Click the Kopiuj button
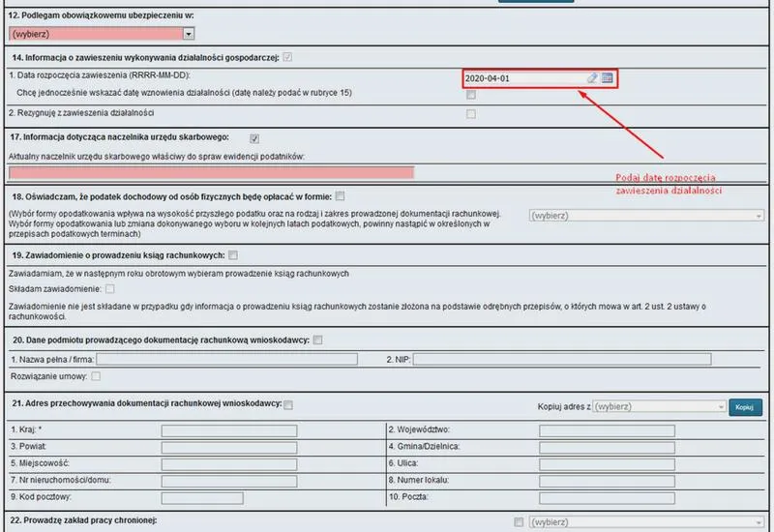This screenshot has height=532, width=774. click(745, 407)
